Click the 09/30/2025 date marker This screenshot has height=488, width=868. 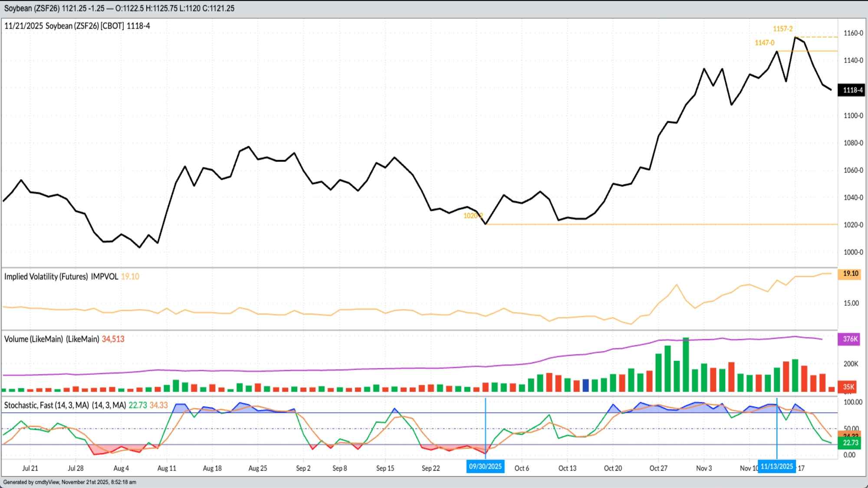tap(485, 466)
